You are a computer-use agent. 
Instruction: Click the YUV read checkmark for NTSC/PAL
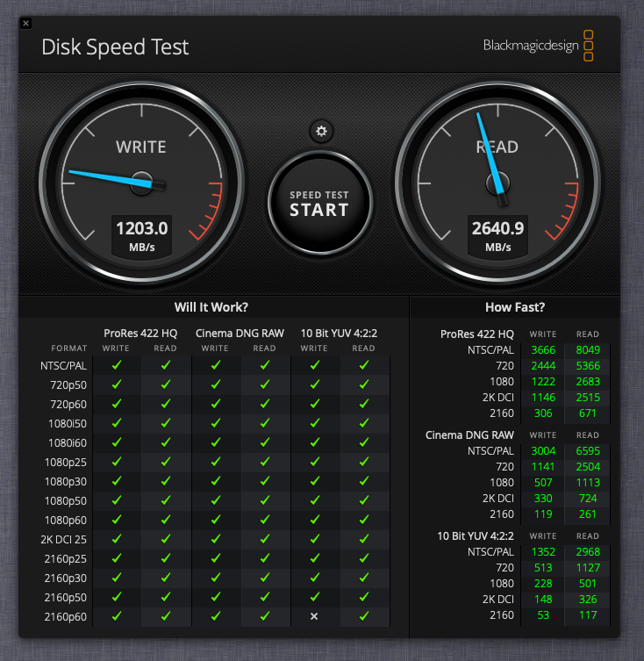[364, 365]
